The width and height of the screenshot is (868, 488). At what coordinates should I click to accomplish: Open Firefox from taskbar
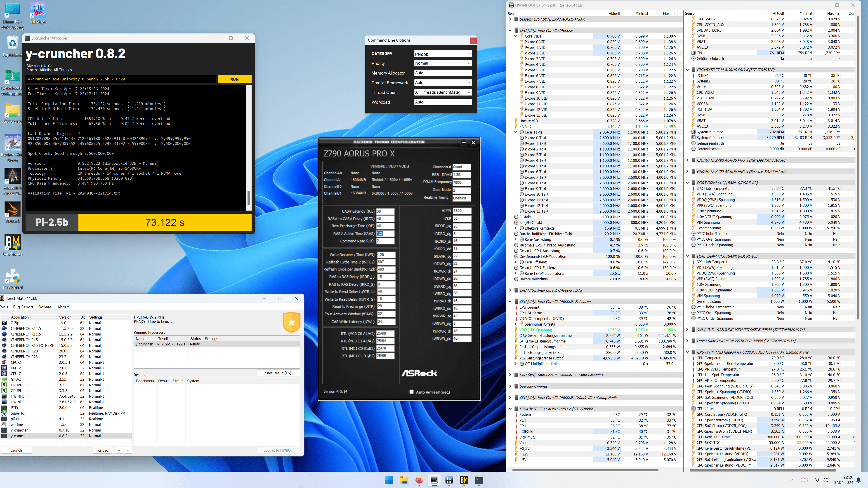pos(419,480)
